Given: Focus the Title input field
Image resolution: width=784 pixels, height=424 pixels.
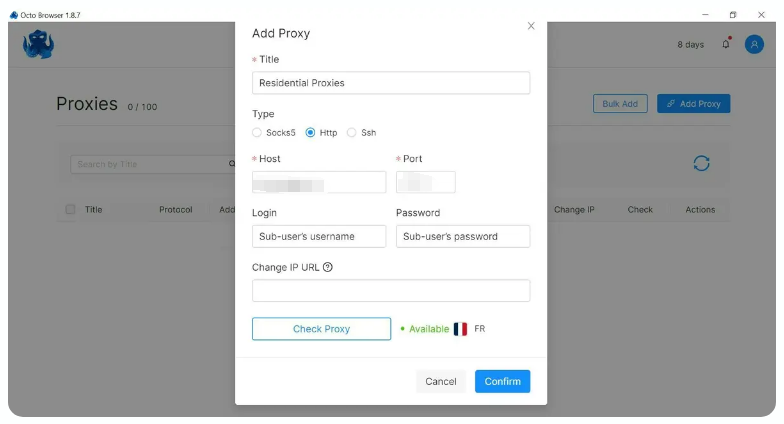Looking at the screenshot, I should 391,83.
